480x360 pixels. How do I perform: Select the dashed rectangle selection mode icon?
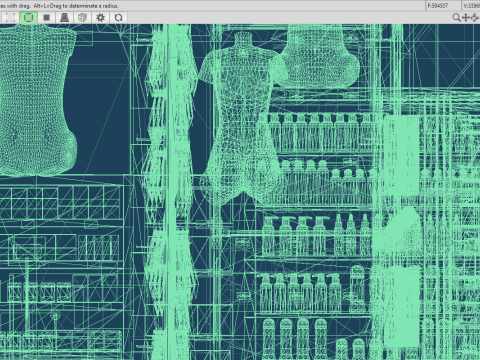pyautogui.click(x=10, y=18)
